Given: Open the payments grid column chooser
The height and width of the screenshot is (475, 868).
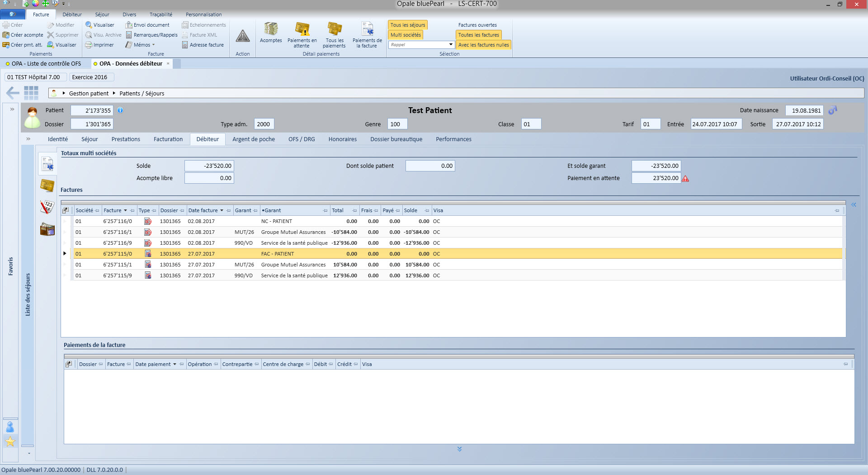Looking at the screenshot, I should (69, 364).
